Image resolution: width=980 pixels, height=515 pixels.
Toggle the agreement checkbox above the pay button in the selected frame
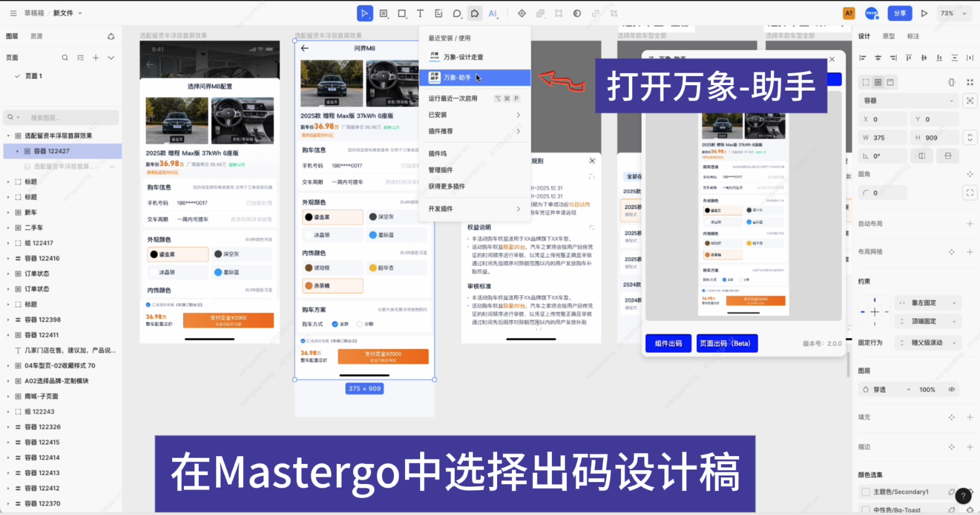point(303,340)
